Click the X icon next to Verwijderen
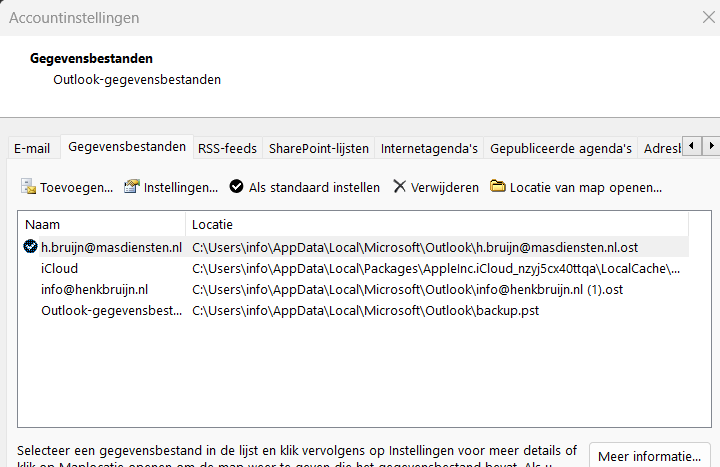The width and height of the screenshot is (720, 467). [399, 186]
